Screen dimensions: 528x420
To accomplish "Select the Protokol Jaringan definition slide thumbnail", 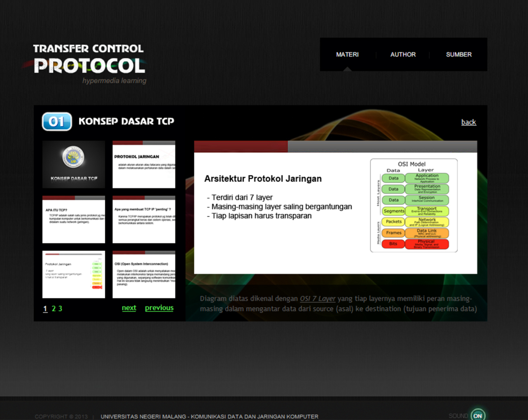I will [x=144, y=164].
